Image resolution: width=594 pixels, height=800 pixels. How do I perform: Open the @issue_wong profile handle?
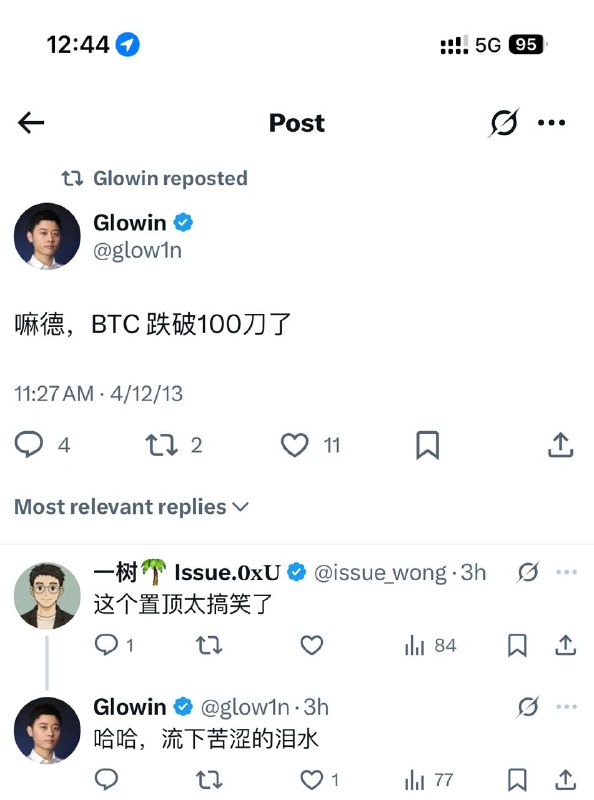click(x=380, y=573)
